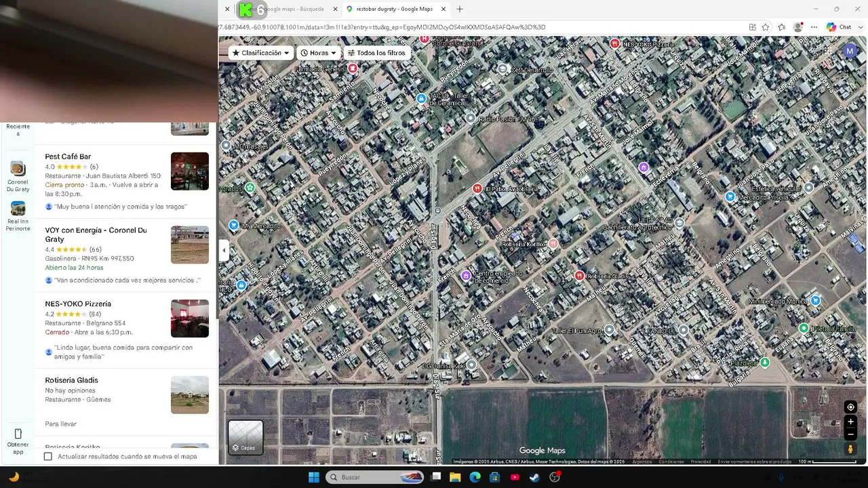Select the Taller de Cerámica map marker

421,98
